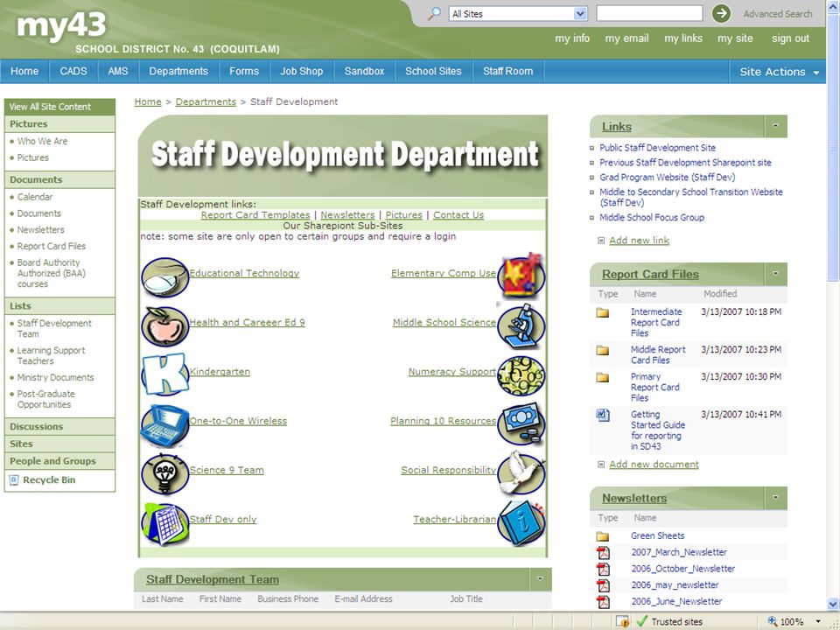
Task: Expand the Report Card Files web part menu
Action: point(775,274)
